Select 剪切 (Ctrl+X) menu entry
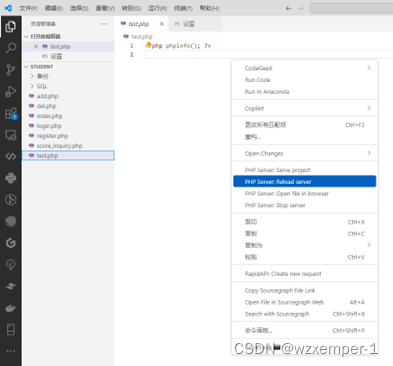This screenshot has height=366, width=393. coord(305,222)
